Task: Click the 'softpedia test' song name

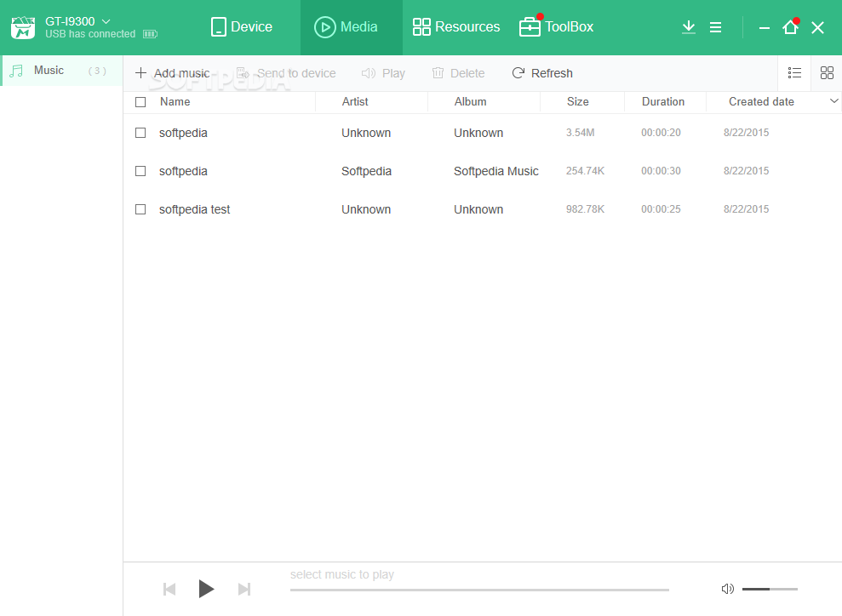Action: pos(194,209)
